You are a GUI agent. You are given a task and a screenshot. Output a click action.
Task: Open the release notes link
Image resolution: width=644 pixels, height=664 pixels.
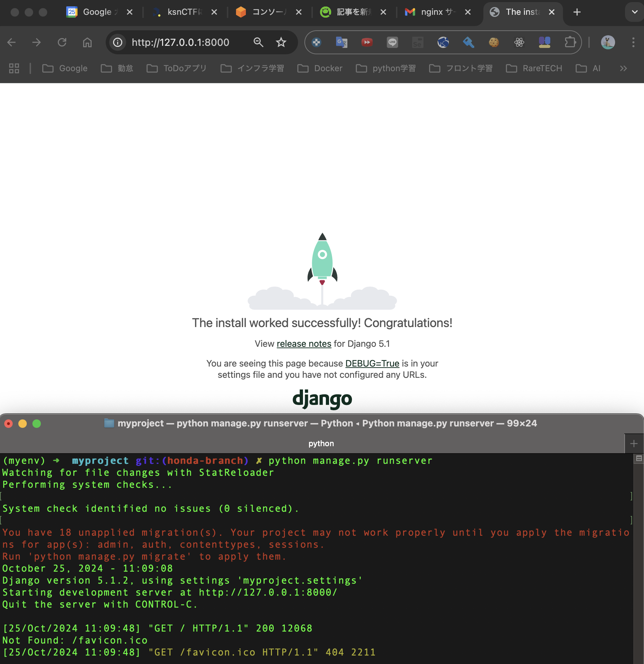click(304, 344)
